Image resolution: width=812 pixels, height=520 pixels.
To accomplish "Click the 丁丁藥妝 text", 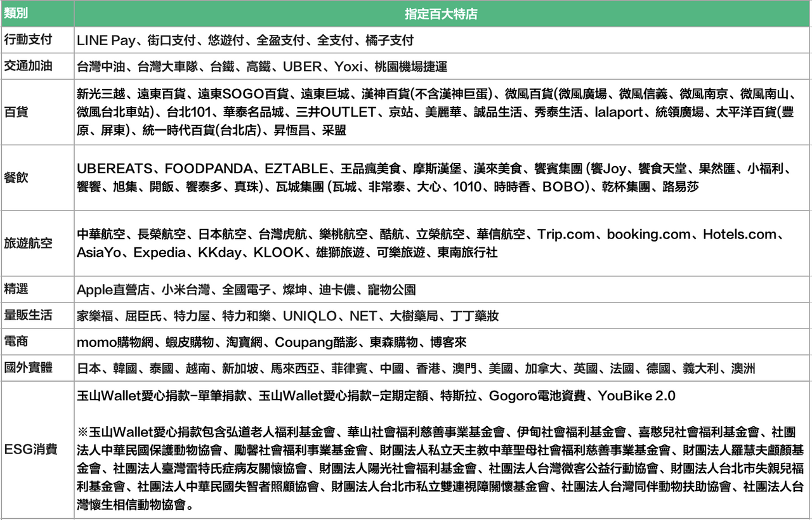I will (475, 316).
